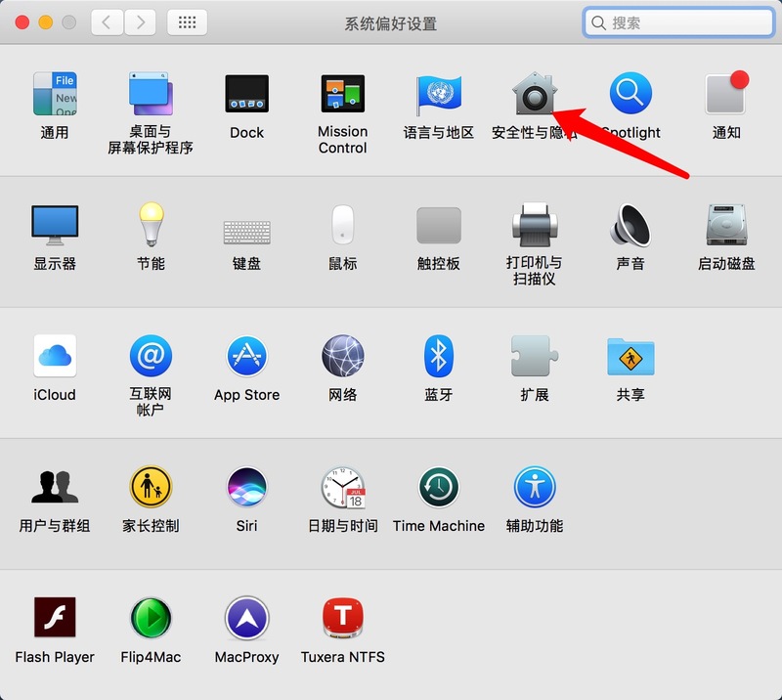Image resolution: width=782 pixels, height=700 pixels.
Task: Open 通知 notifications preferences
Action: (726, 93)
